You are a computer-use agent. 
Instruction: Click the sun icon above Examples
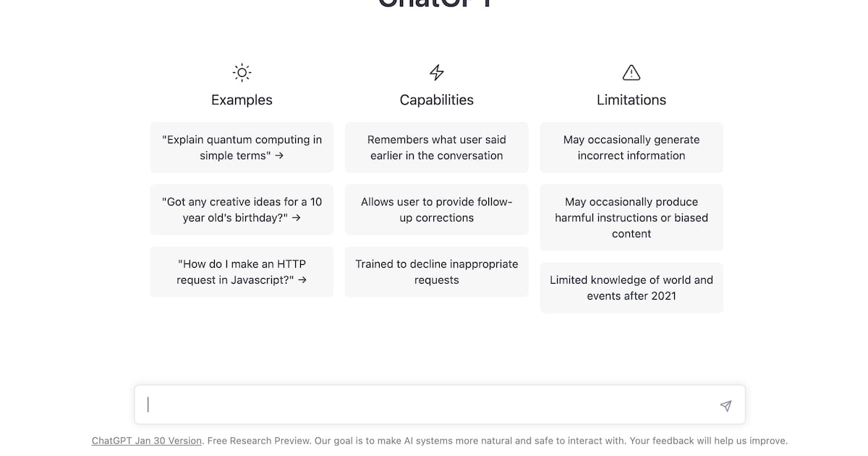point(242,72)
